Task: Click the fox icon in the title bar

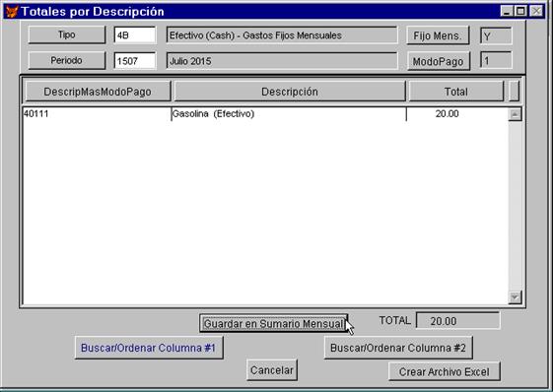Action: tap(12, 12)
